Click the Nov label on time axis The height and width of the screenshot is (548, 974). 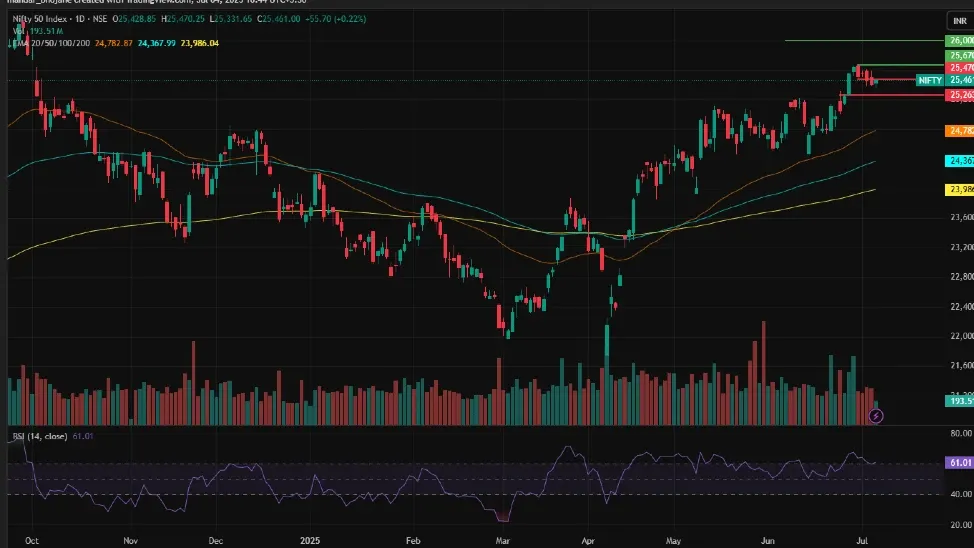pos(130,541)
